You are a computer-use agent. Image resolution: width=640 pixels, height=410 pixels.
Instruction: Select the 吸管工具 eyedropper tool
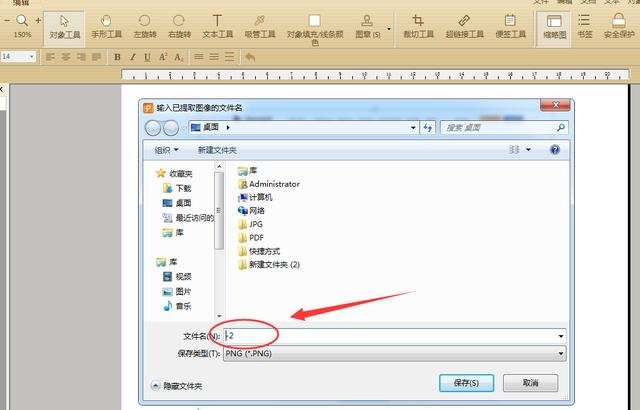(260, 28)
